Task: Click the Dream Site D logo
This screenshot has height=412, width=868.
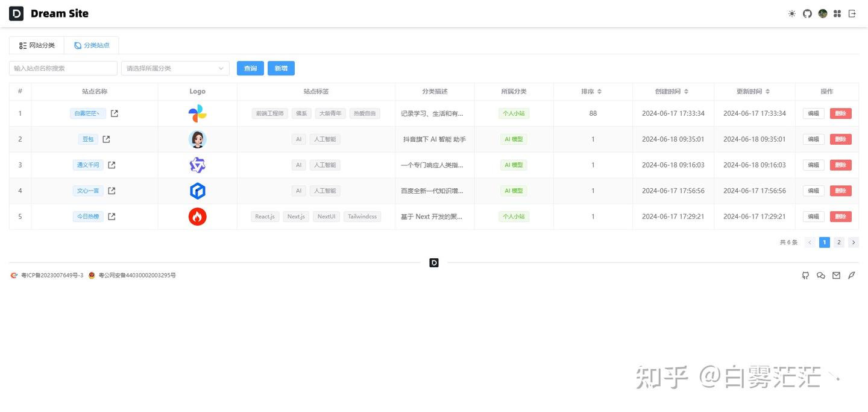Action: pyautogui.click(x=16, y=13)
